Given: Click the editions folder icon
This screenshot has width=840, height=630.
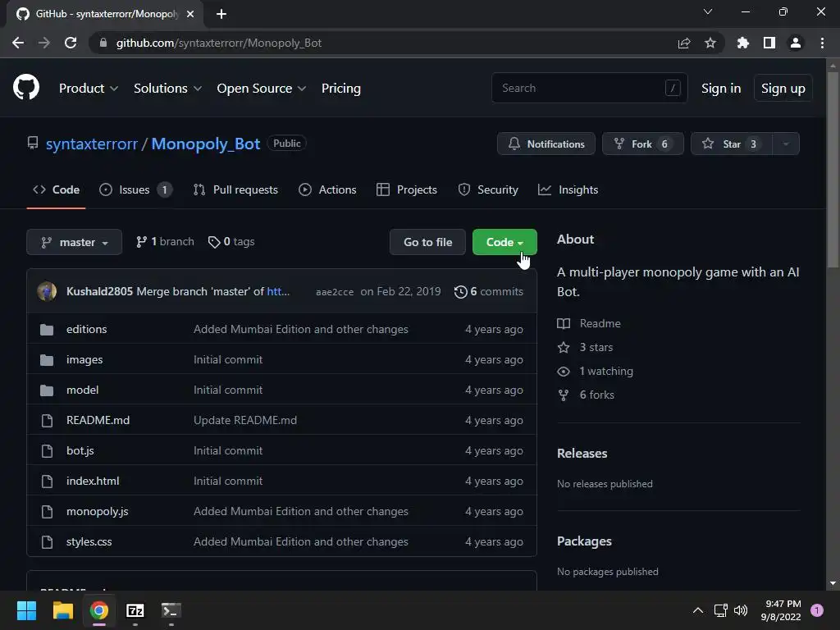Looking at the screenshot, I should (47, 330).
